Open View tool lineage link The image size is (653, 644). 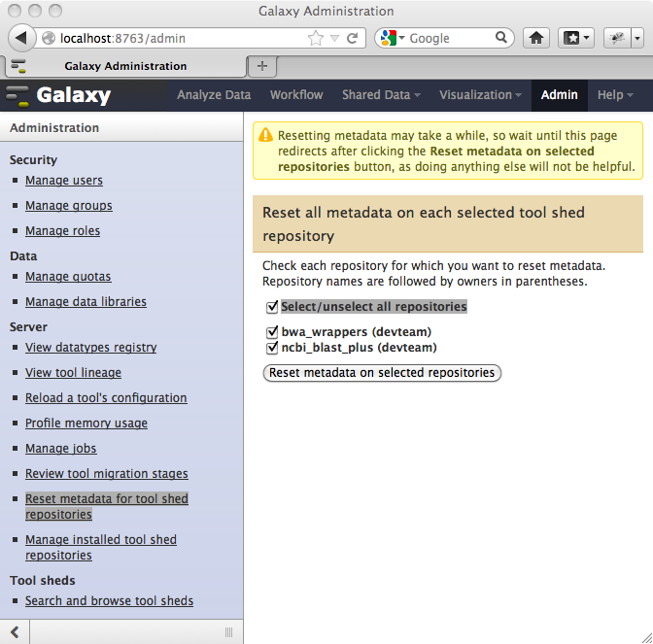click(73, 373)
